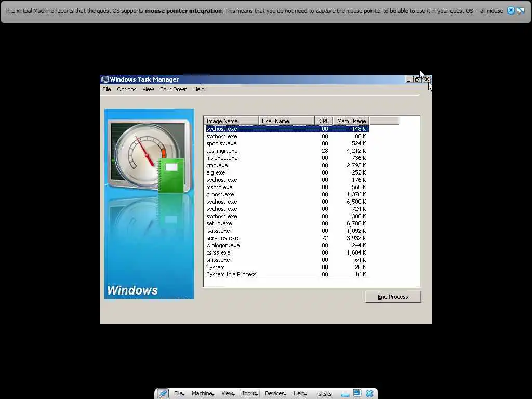532x399 pixels.
Task: Sort by the Image Name column header
Action: coord(231,121)
